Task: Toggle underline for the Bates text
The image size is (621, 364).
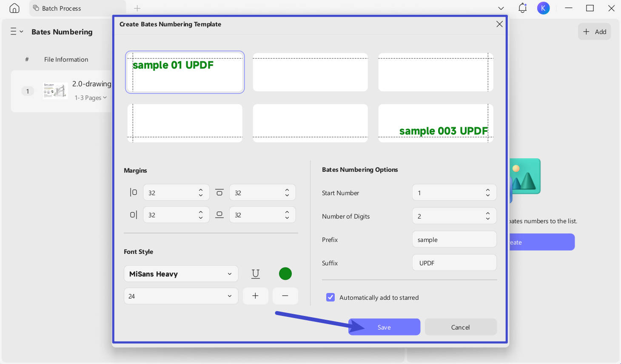Action: click(256, 274)
